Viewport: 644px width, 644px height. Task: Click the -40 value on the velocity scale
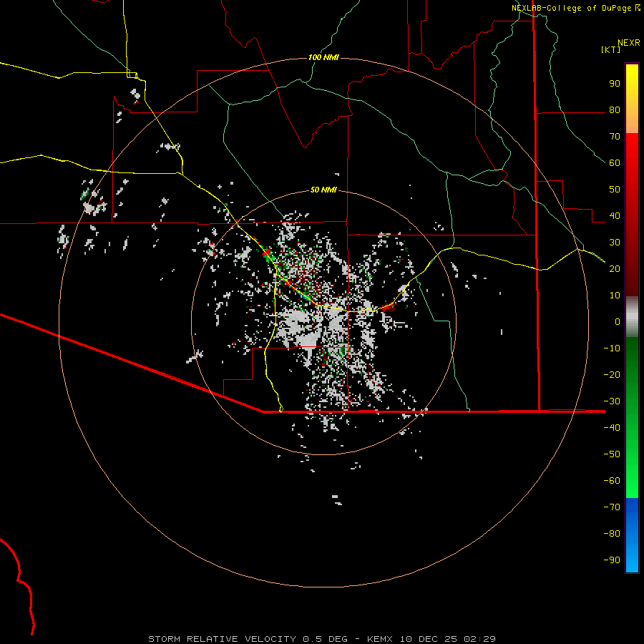612,428
